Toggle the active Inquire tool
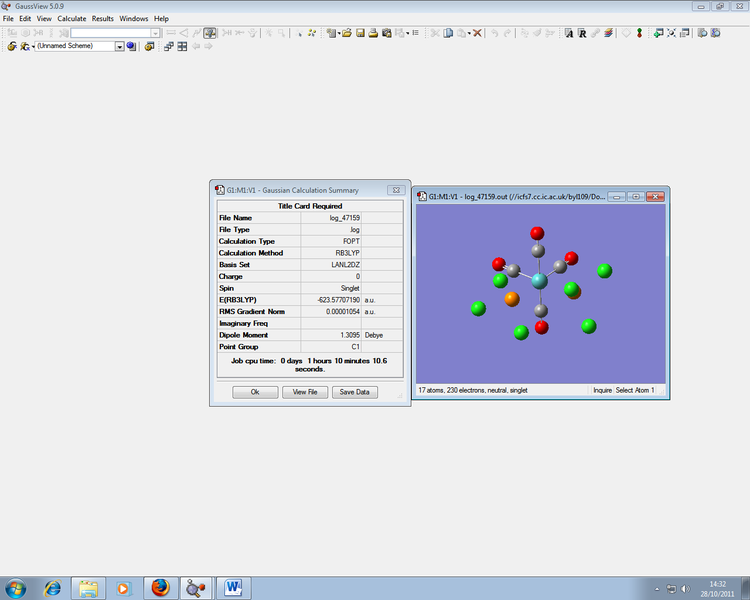Image resolution: width=750 pixels, height=600 pixels. click(210, 33)
